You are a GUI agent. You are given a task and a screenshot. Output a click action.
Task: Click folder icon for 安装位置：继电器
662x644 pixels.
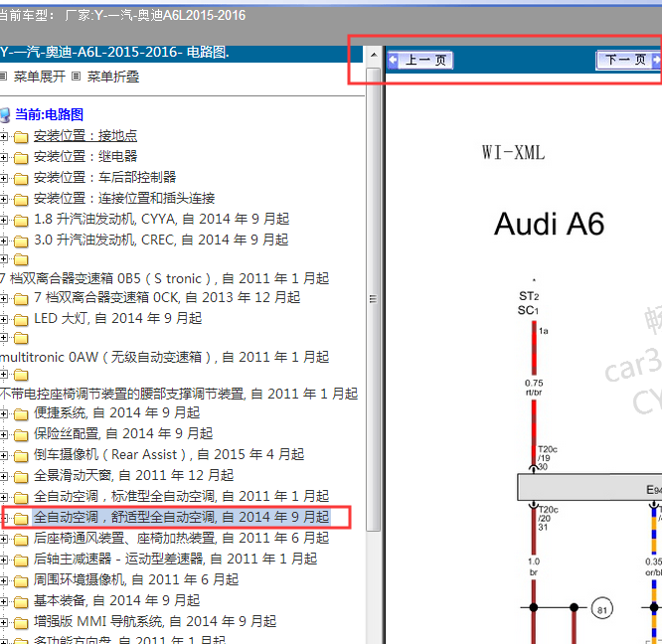coord(21,157)
